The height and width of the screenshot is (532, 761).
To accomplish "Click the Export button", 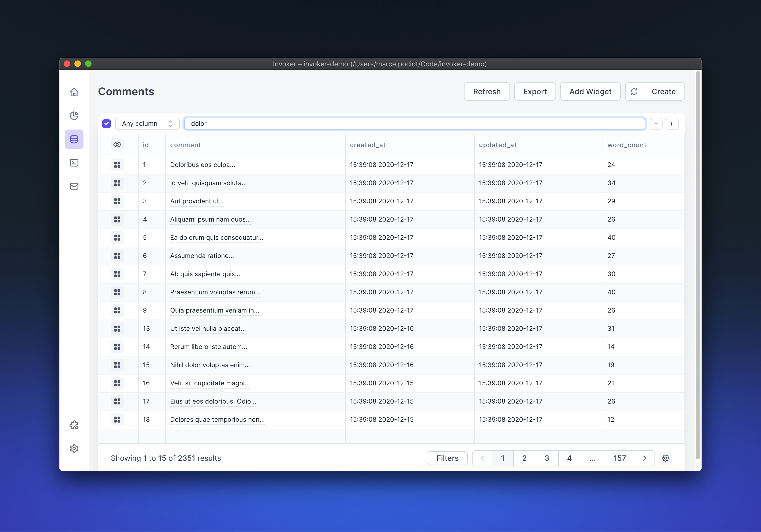I will [535, 92].
